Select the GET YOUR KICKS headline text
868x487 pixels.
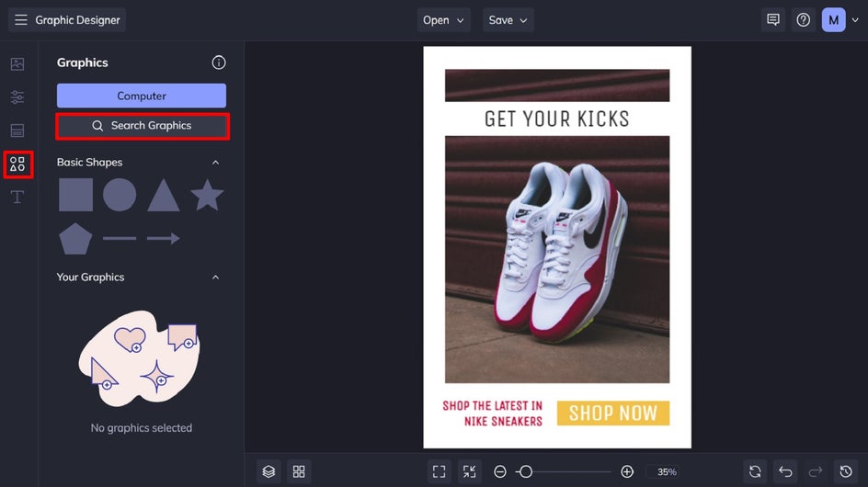pyautogui.click(x=557, y=119)
